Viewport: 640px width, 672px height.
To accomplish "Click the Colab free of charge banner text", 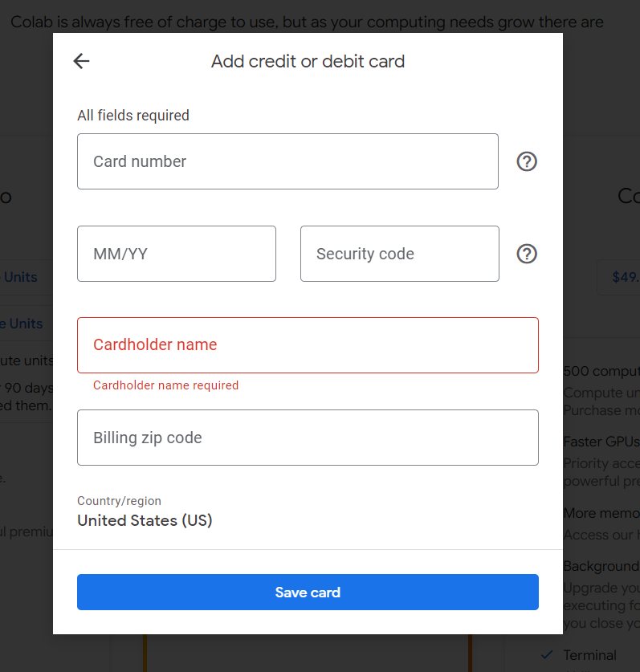I will (x=305, y=22).
